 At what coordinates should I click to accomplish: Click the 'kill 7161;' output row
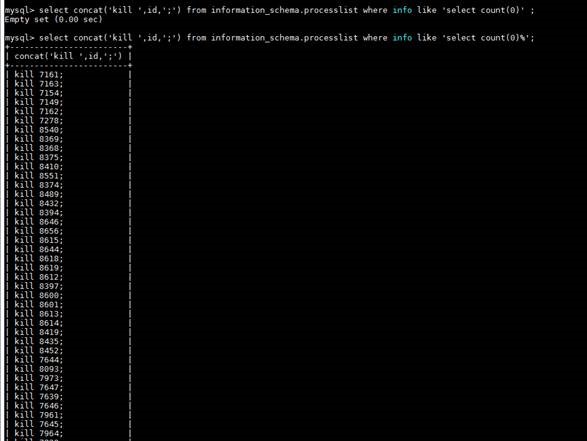coord(39,74)
